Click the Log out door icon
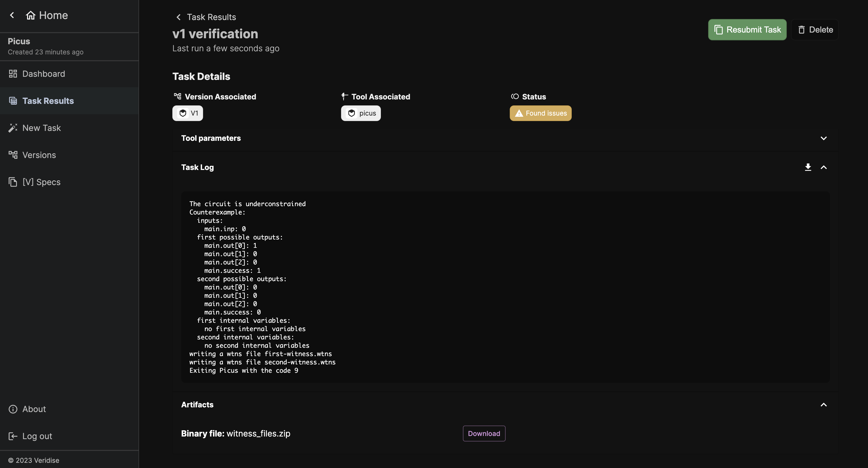This screenshot has height=468, width=868. tap(13, 436)
